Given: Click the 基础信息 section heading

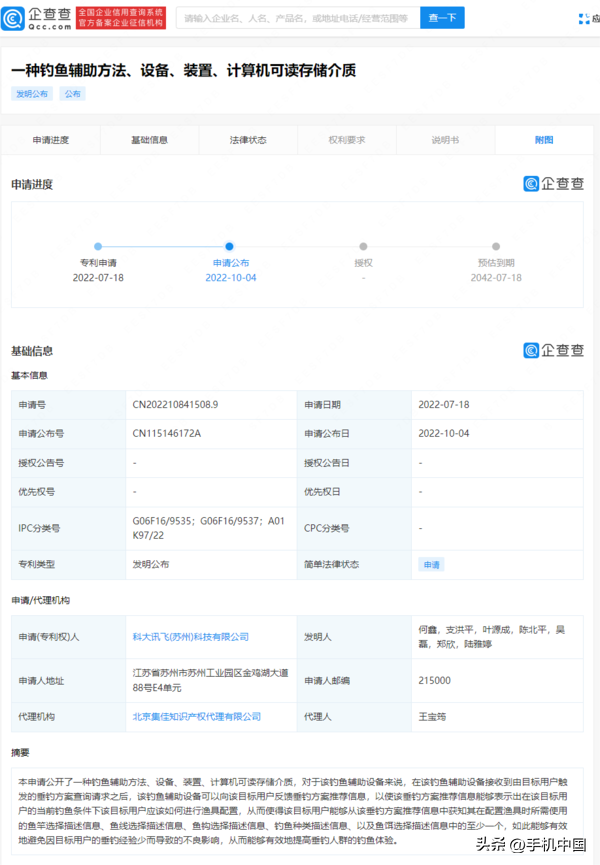Looking at the screenshot, I should [x=32, y=351].
